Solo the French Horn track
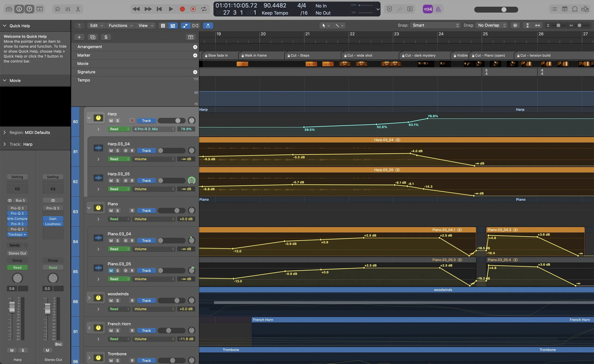 [117, 331]
